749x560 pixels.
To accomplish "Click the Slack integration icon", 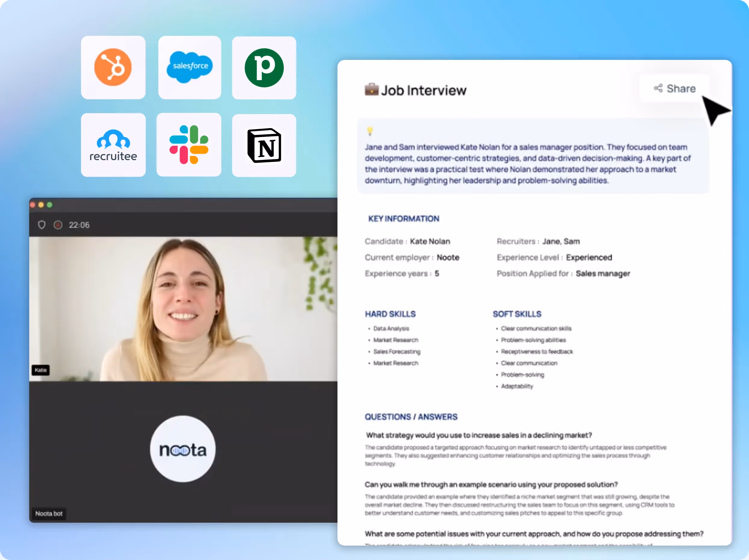I will [188, 144].
